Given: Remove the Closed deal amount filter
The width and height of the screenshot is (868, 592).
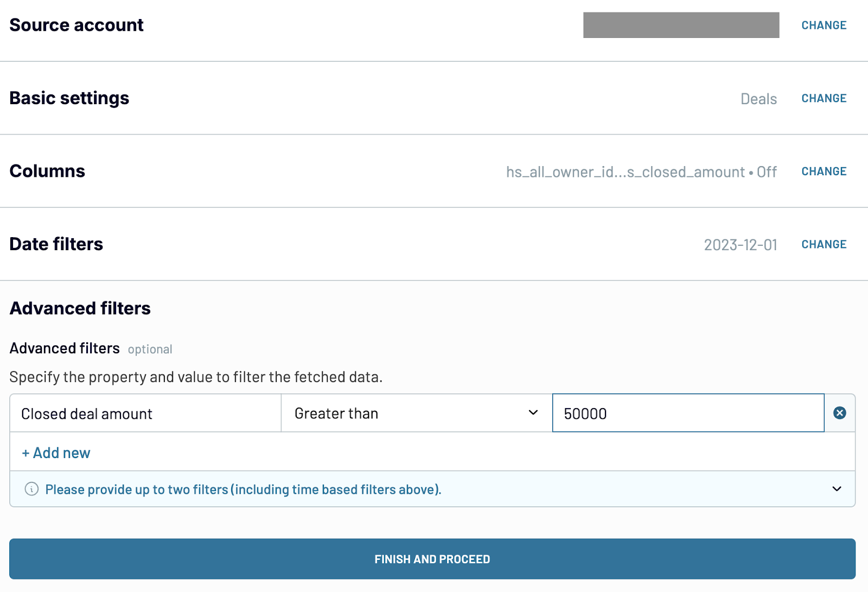Looking at the screenshot, I should click(840, 413).
